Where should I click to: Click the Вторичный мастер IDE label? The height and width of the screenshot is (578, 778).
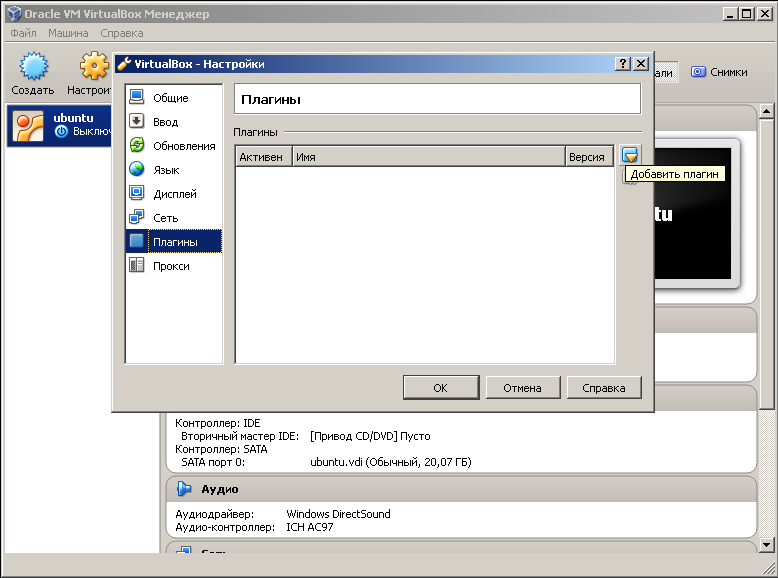click(240, 436)
